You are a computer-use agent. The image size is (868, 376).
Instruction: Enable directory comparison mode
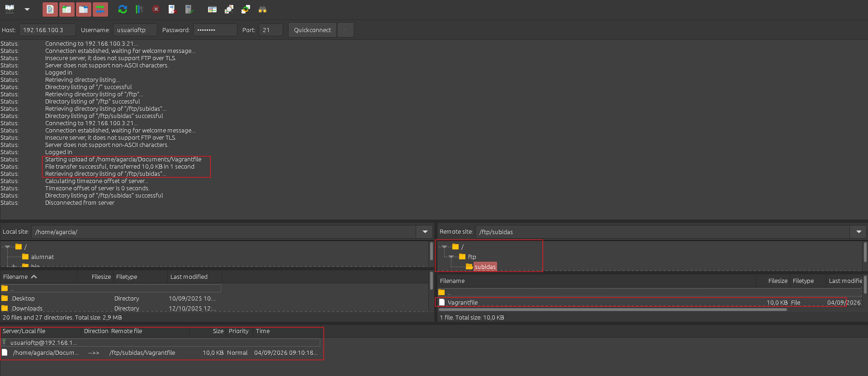coord(229,9)
